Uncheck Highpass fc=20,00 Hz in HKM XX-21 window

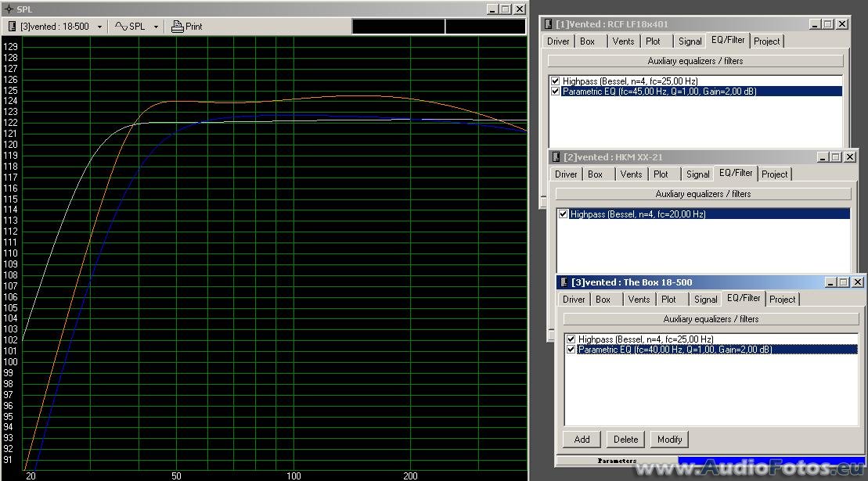[563, 214]
